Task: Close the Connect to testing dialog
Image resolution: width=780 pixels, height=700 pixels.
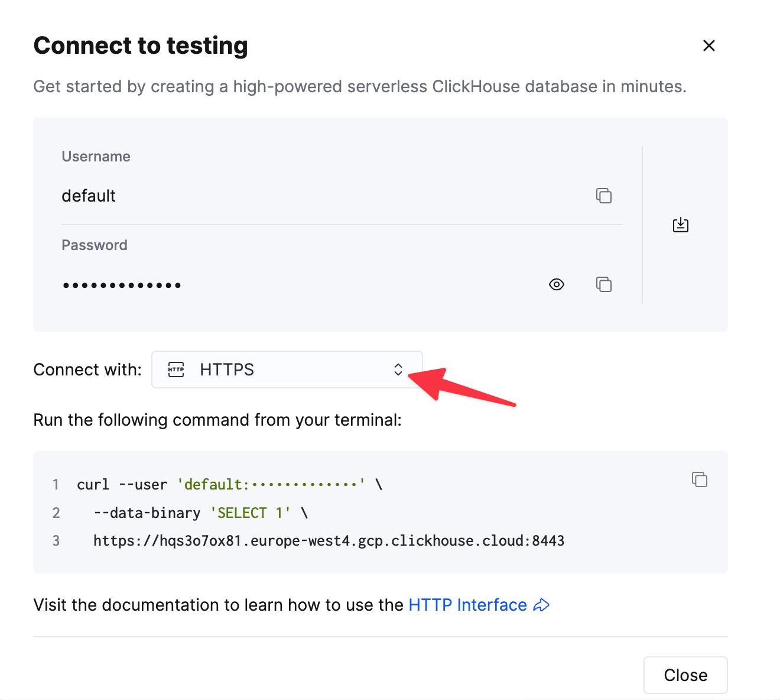Action: (x=708, y=45)
